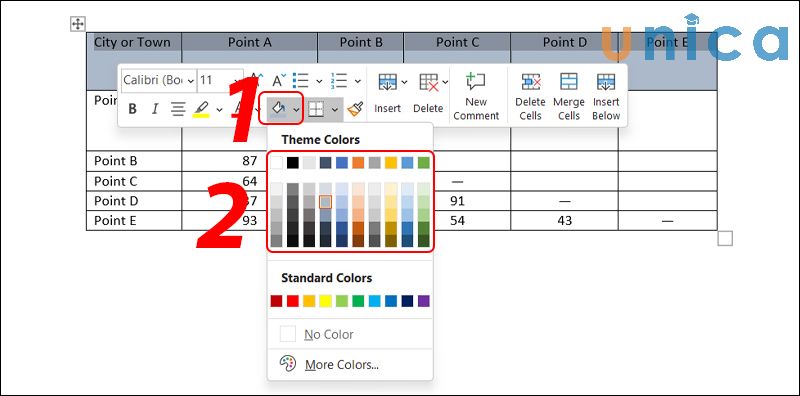
Task: Click the 'Point D' row label
Action: coord(116,201)
